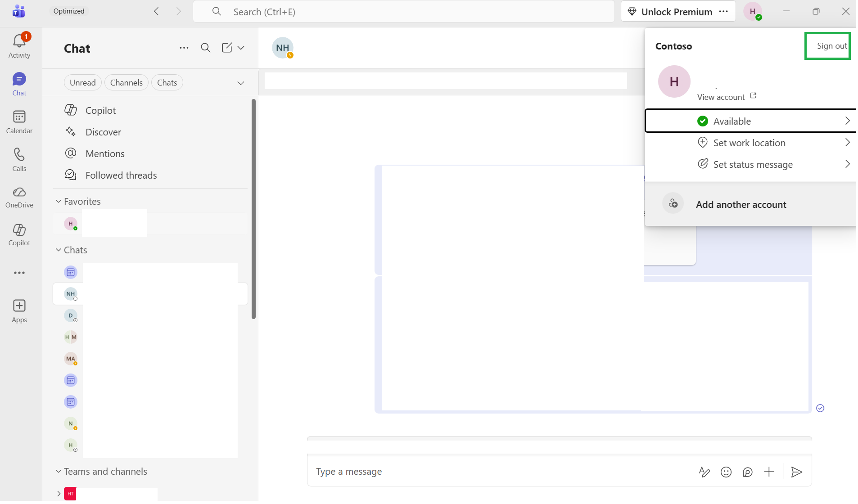Viewport: 858px width, 504px height.
Task: Click the large H profile picture in flyout
Action: 674,81
